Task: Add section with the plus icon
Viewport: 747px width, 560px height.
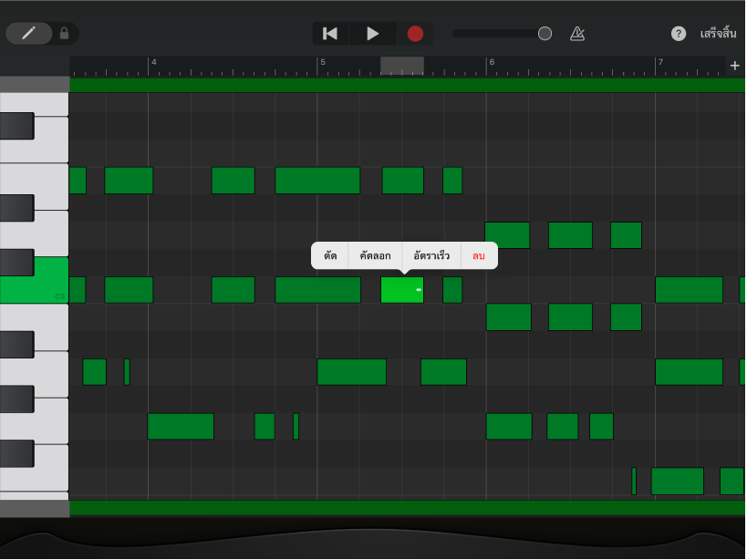Action: coord(734,66)
